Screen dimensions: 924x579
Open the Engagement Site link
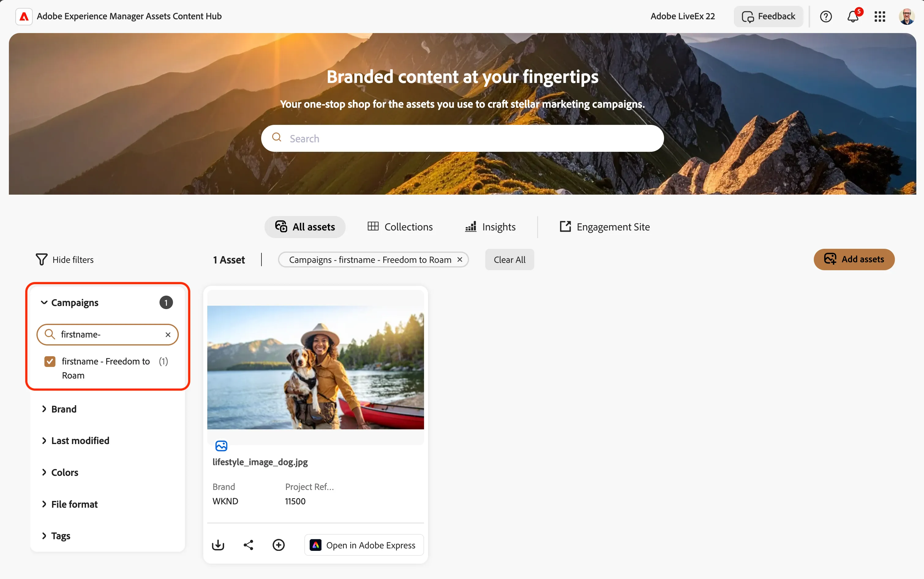click(x=605, y=227)
